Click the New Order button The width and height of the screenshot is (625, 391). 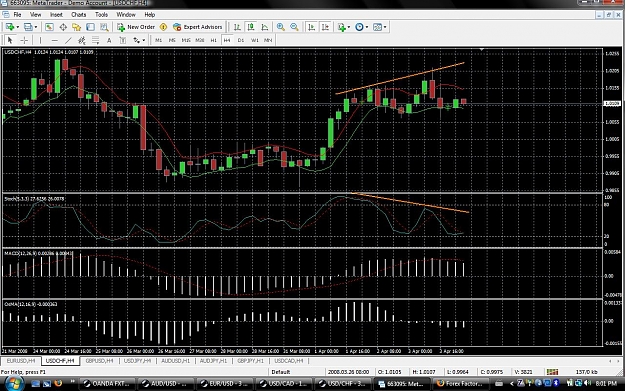136,27
